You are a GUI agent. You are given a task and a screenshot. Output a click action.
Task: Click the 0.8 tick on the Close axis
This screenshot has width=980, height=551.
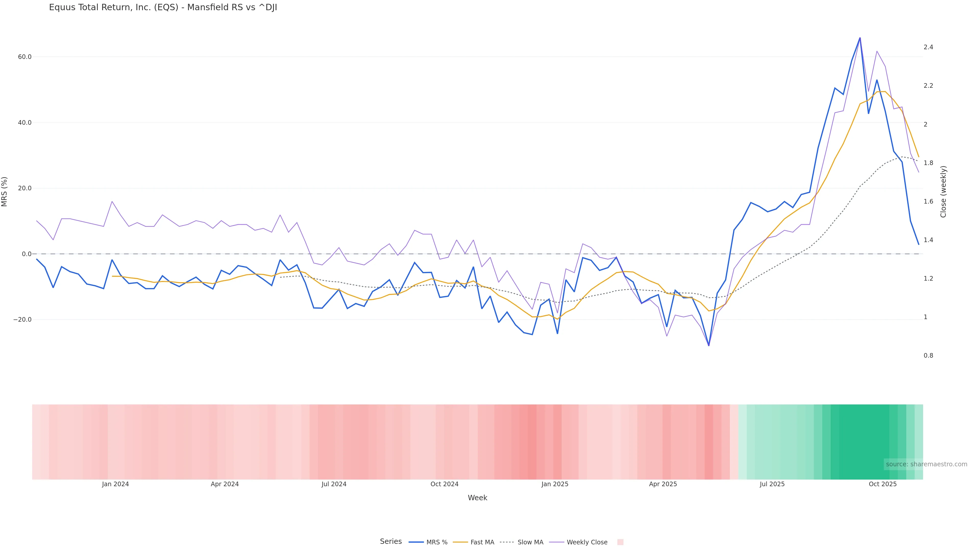pos(928,356)
